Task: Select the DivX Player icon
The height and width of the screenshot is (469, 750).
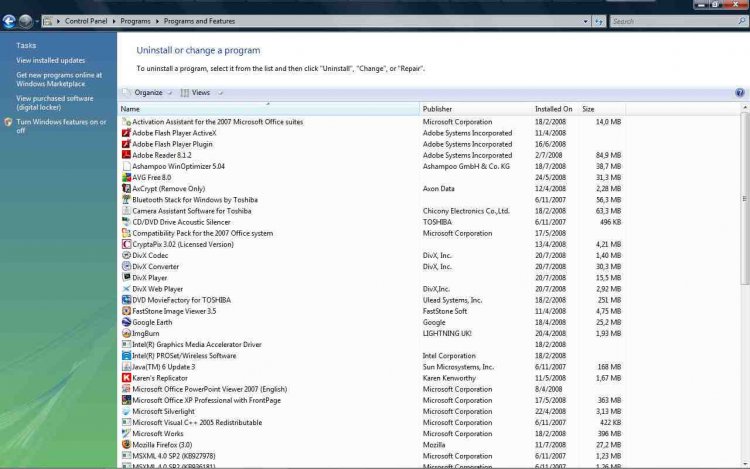Action: tap(126, 277)
